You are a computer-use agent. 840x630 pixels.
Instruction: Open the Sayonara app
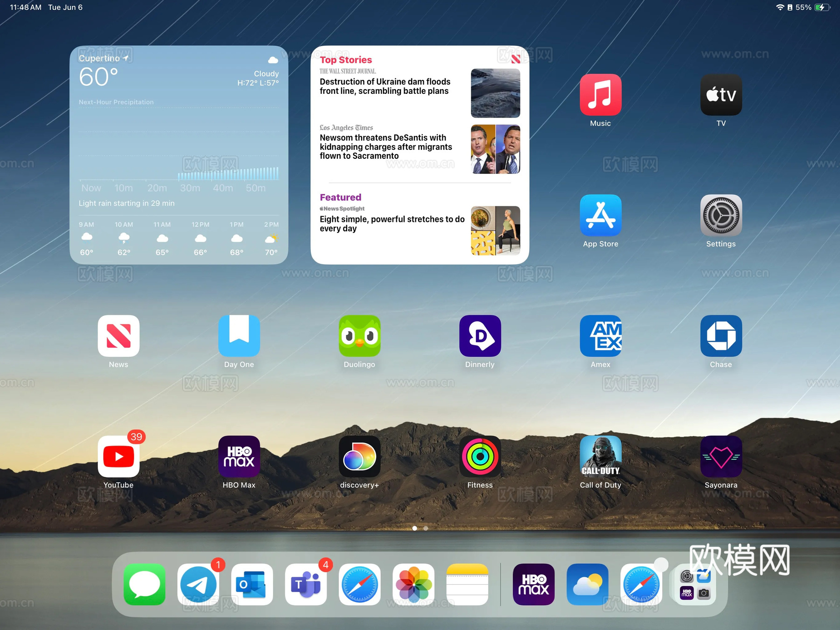pos(721,456)
